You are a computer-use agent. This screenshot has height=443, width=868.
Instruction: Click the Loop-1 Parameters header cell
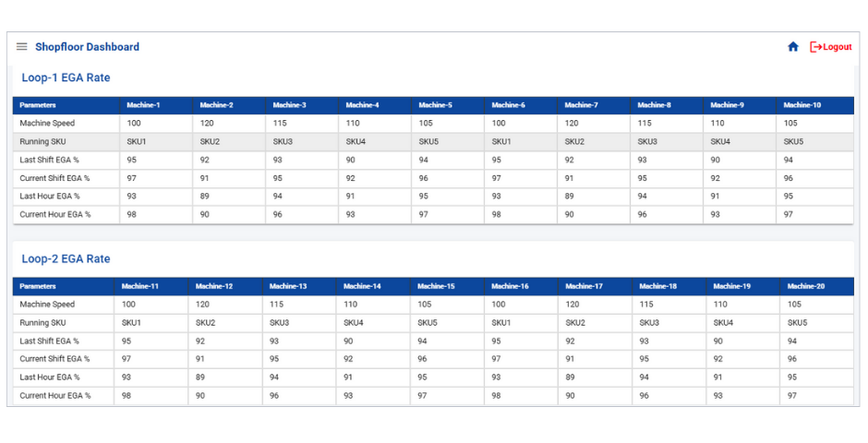pyautogui.click(x=38, y=105)
